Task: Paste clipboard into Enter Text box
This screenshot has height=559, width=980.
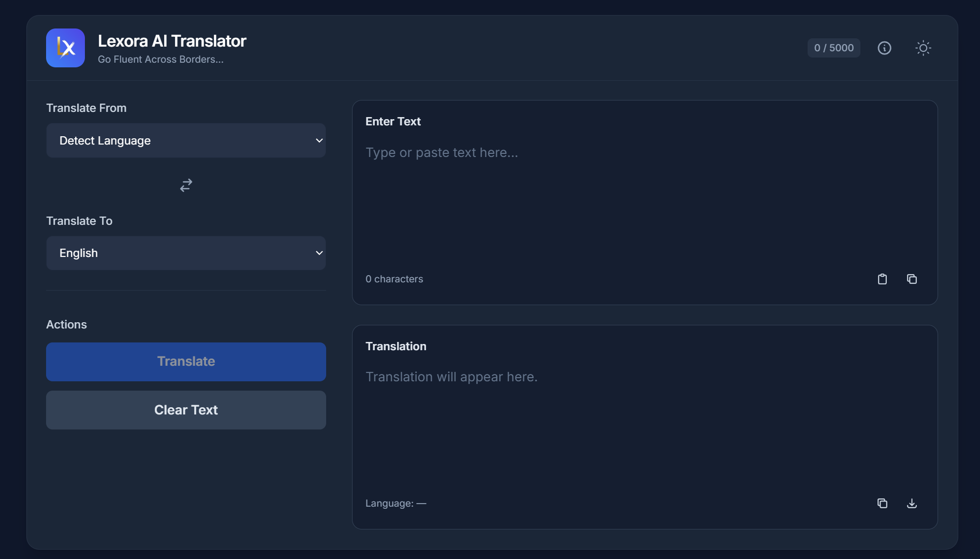Action: (882, 279)
